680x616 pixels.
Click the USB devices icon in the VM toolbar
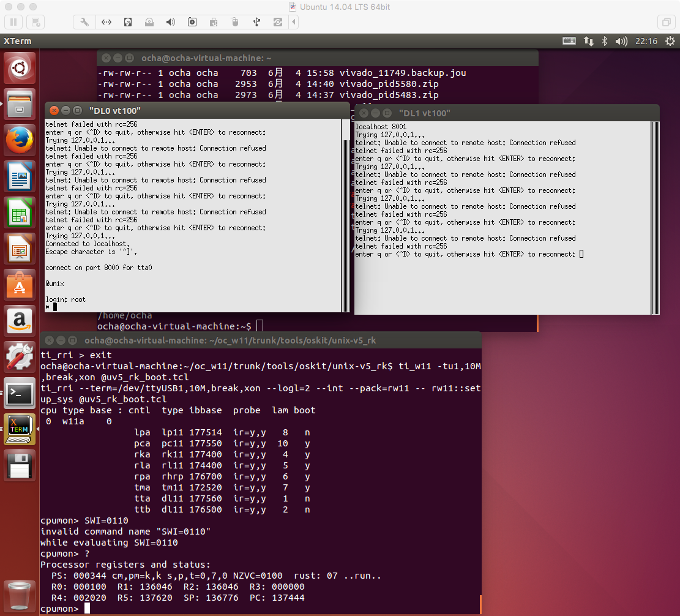click(x=256, y=22)
